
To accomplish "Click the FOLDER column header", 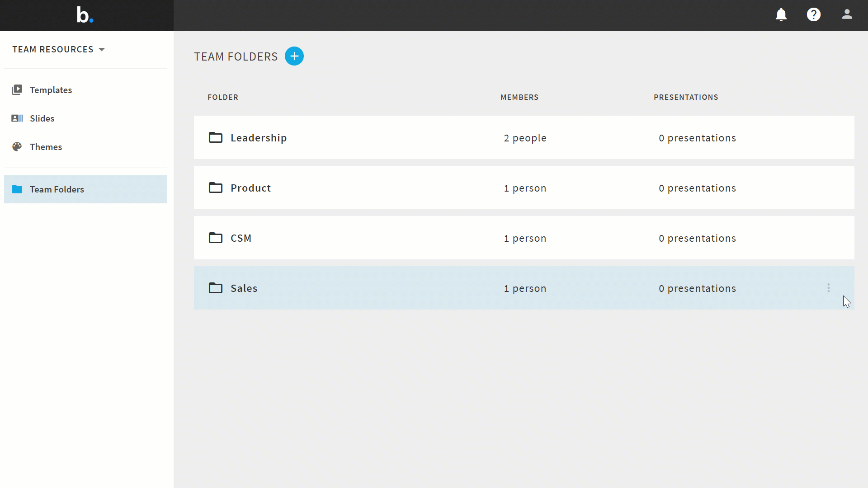I will [223, 97].
